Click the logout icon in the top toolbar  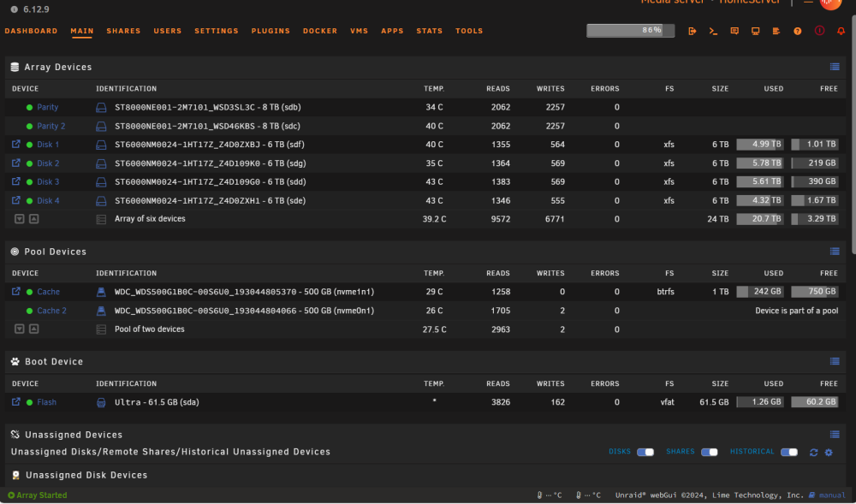(x=693, y=31)
